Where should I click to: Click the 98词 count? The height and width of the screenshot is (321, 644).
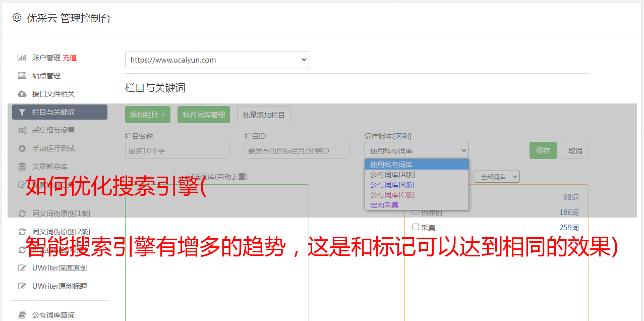[x=571, y=197]
